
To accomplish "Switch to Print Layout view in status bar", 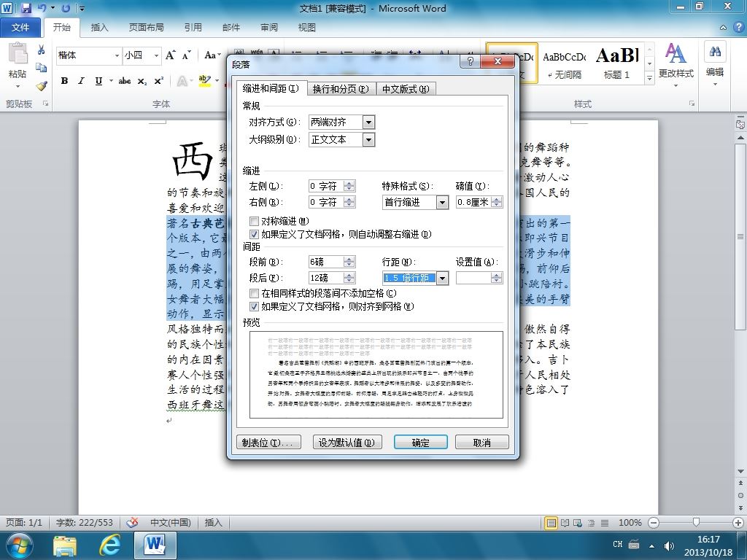I will [551, 523].
